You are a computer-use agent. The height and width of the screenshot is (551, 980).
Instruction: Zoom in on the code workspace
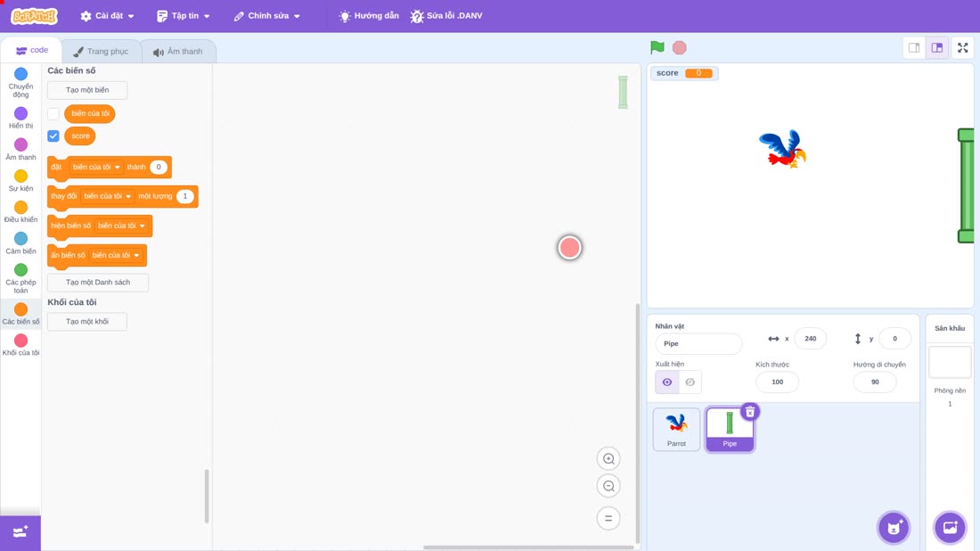pos(608,459)
